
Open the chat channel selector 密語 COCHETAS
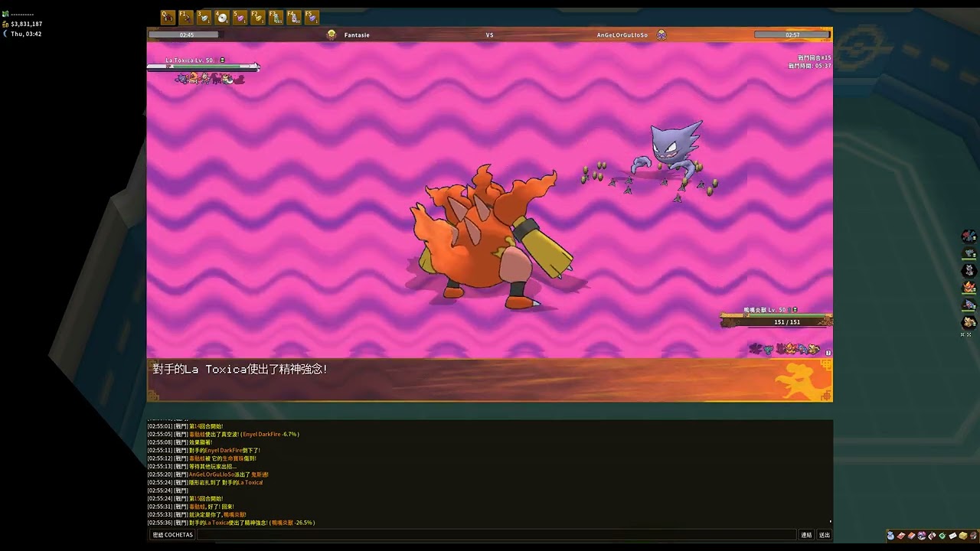coord(172,535)
